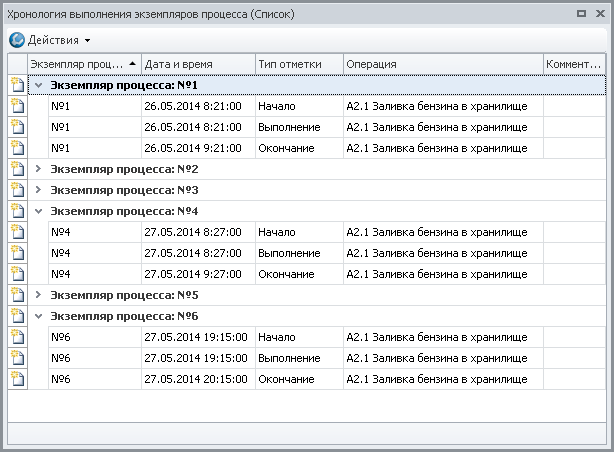Screen dimensions: 614x452
Task: Click the Операция column header
Action: point(441,64)
